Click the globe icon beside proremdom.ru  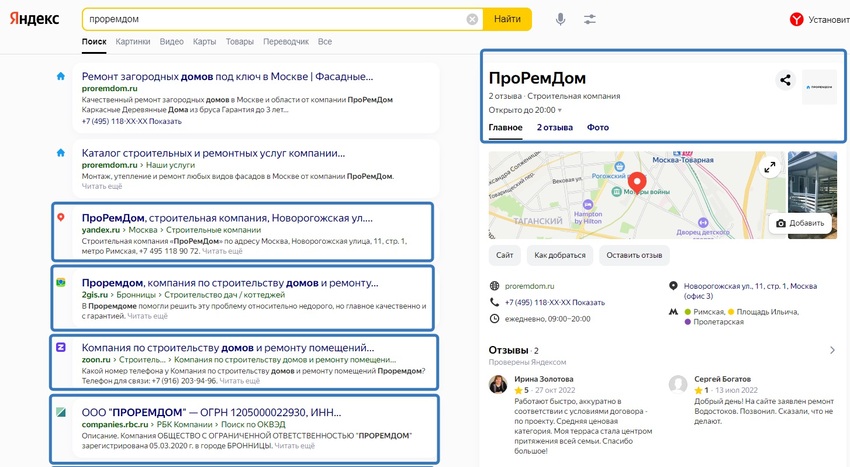[494, 286]
